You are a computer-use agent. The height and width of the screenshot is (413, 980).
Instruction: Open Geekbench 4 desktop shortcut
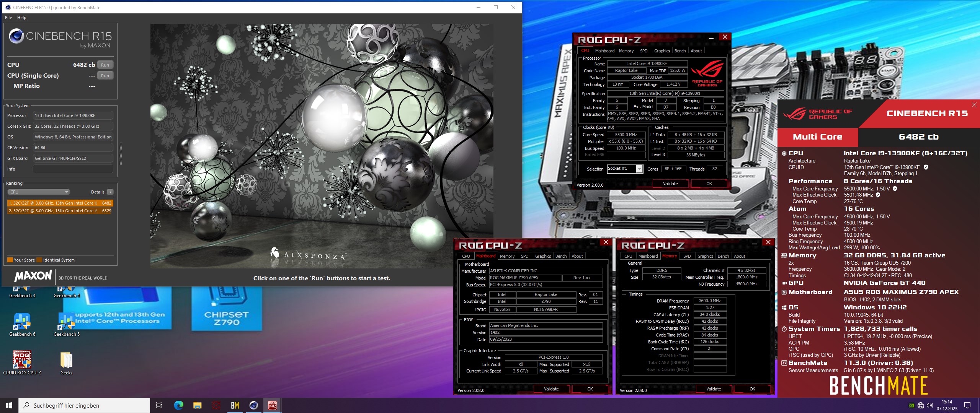pyautogui.click(x=67, y=292)
